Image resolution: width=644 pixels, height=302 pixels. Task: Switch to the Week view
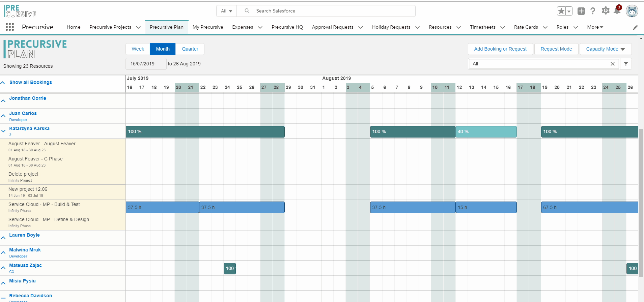tap(138, 49)
